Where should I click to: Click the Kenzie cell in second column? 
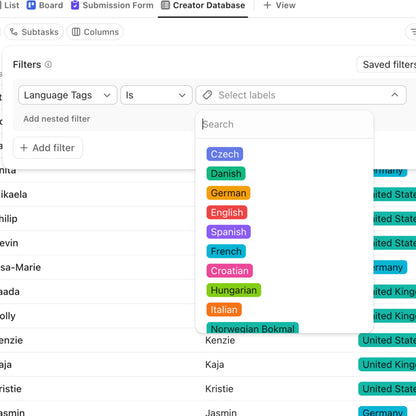pos(220,340)
